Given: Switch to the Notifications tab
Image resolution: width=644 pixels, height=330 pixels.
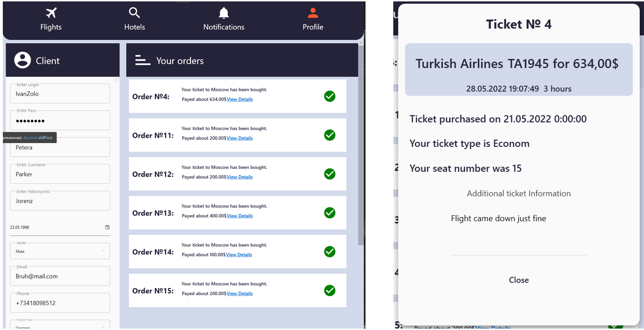Looking at the screenshot, I should coord(223,20).
